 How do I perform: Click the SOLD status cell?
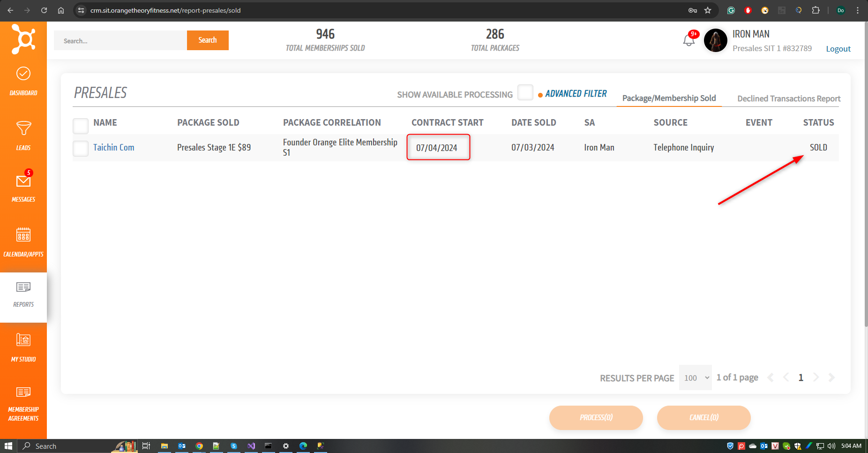[818, 147]
